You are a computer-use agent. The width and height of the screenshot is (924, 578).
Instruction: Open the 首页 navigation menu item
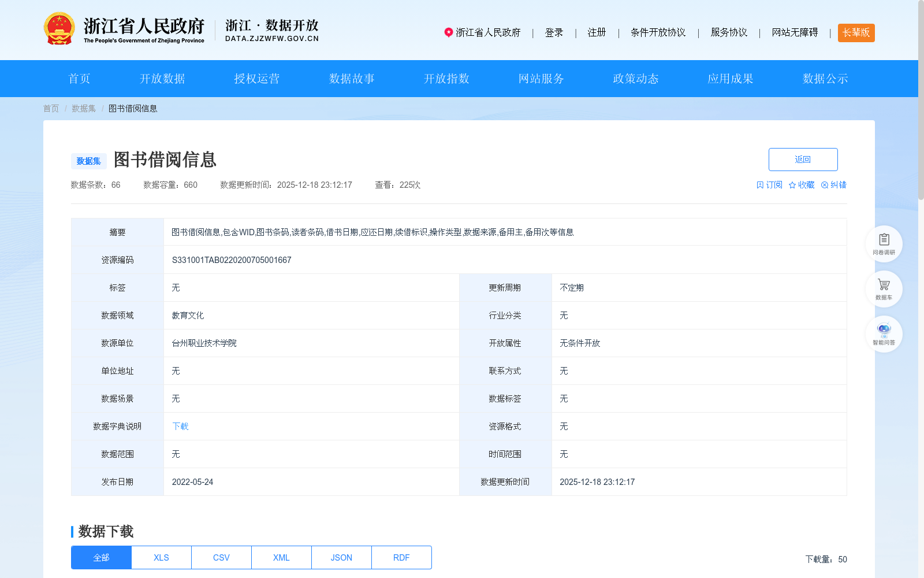point(80,79)
